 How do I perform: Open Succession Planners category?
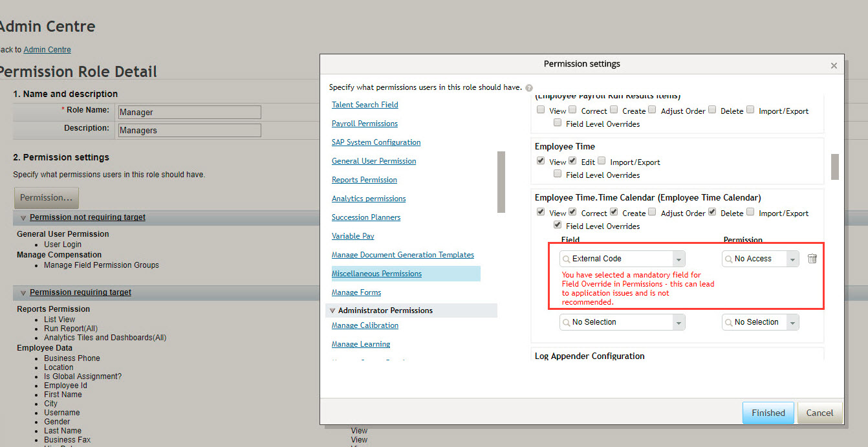(366, 217)
